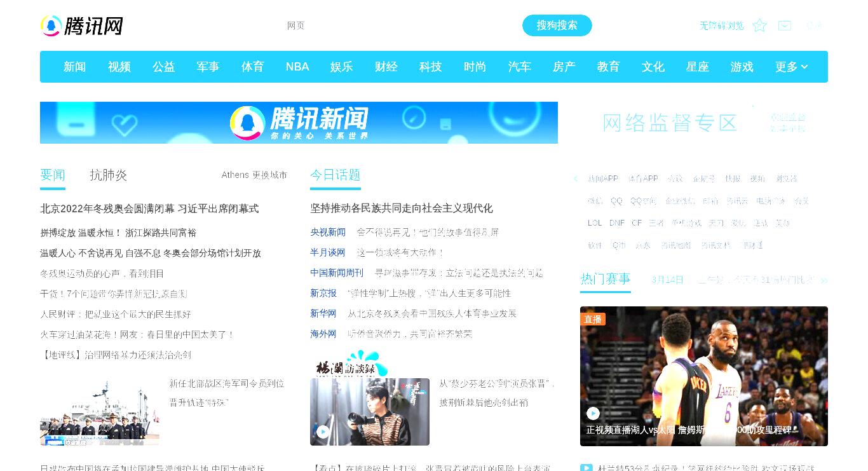Click the 新闻APP product link
868x471 pixels.
click(603, 179)
